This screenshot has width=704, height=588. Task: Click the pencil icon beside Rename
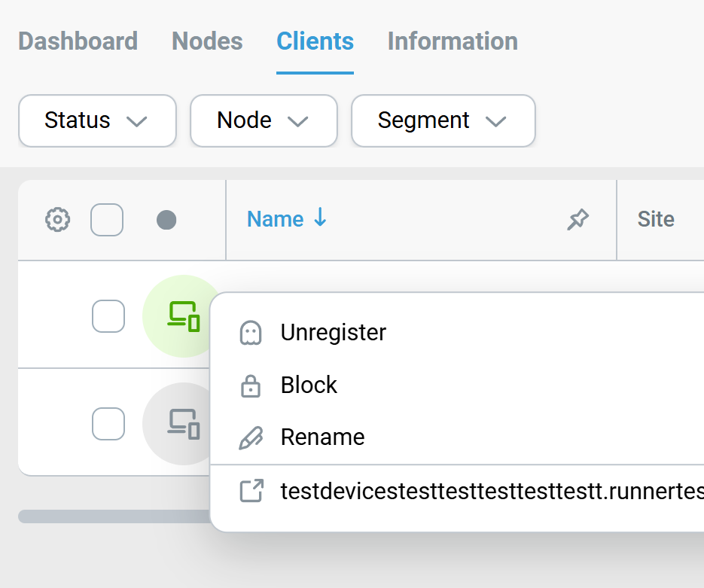point(250,437)
